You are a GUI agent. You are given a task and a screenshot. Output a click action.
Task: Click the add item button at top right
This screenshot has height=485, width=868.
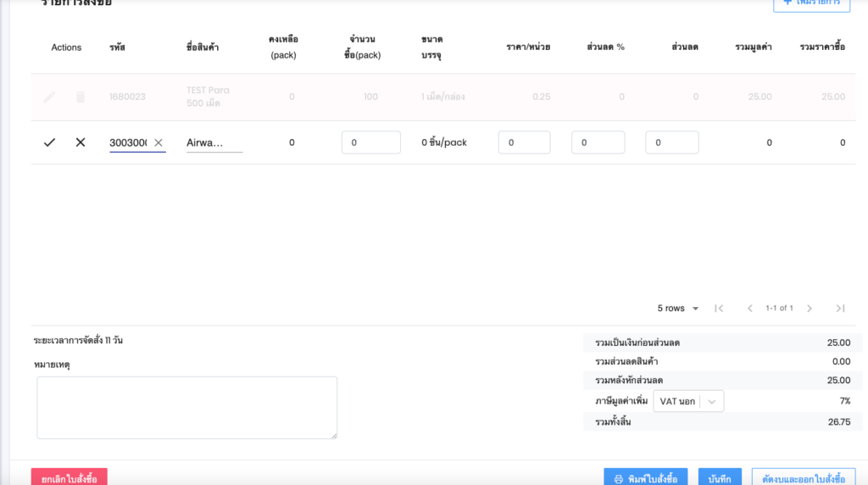[x=811, y=3]
